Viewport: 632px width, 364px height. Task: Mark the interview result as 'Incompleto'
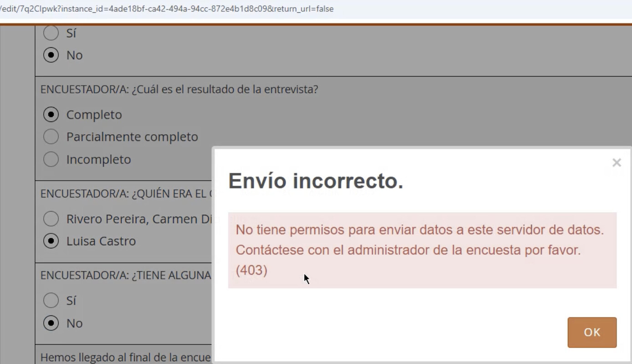[x=51, y=160]
